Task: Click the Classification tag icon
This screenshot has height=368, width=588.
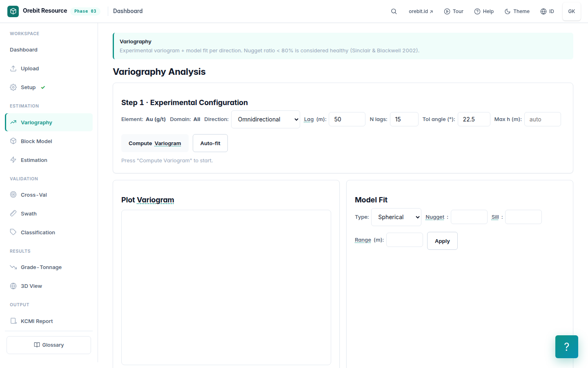Action: (13, 232)
